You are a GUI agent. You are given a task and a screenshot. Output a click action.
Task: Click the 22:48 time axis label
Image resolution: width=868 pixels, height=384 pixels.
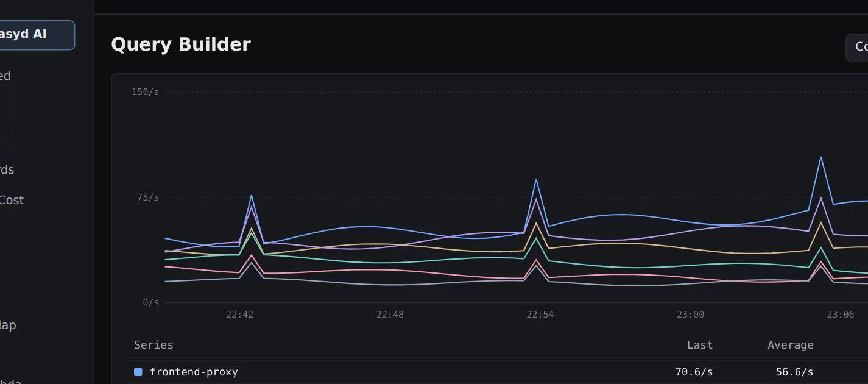390,315
